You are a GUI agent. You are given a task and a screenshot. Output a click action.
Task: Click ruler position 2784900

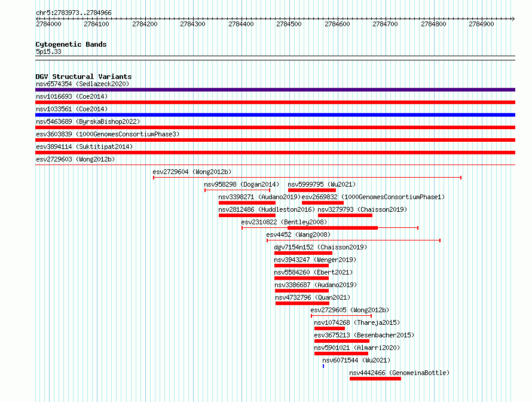click(481, 24)
